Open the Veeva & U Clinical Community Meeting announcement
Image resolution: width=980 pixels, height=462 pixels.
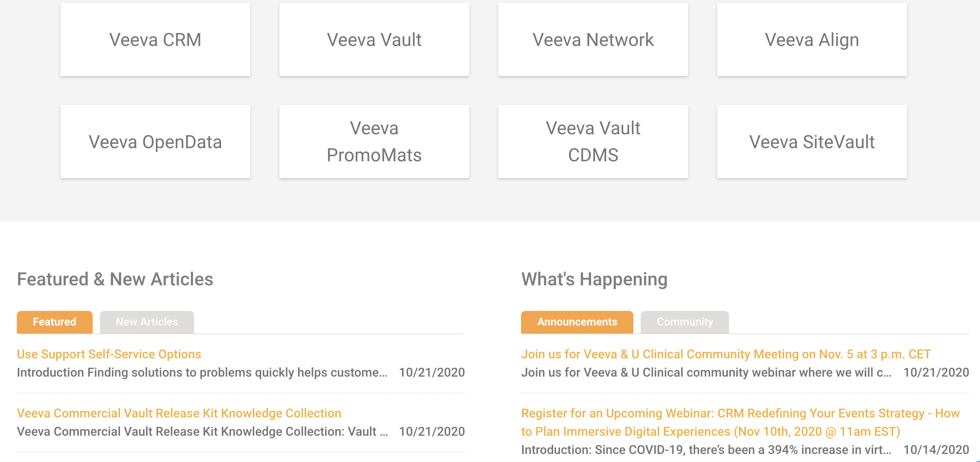(725, 354)
